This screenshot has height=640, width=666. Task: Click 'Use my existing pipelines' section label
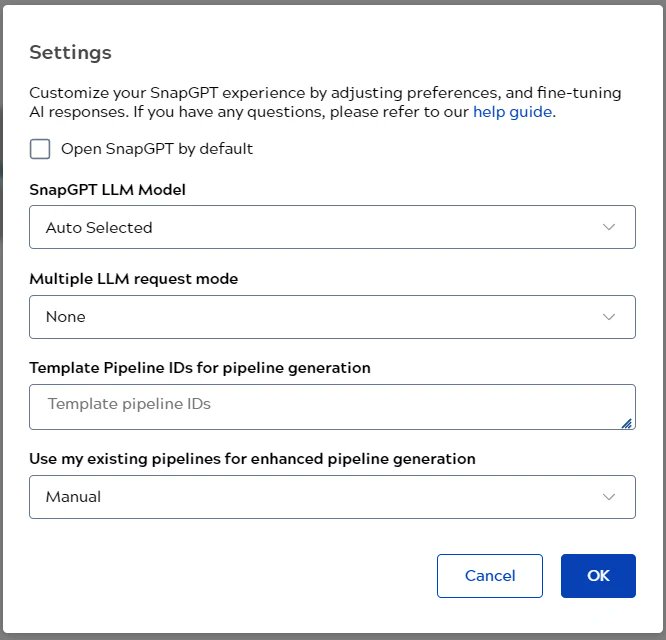pos(252,459)
